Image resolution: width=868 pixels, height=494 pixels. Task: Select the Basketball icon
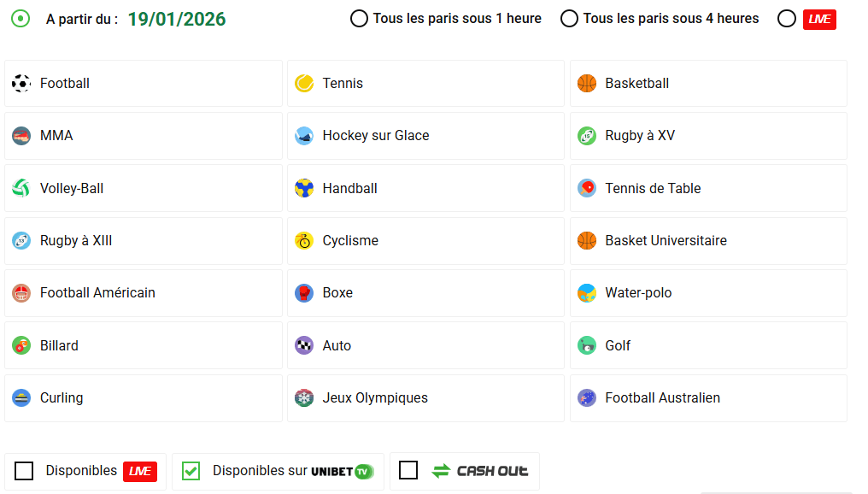[x=587, y=83]
